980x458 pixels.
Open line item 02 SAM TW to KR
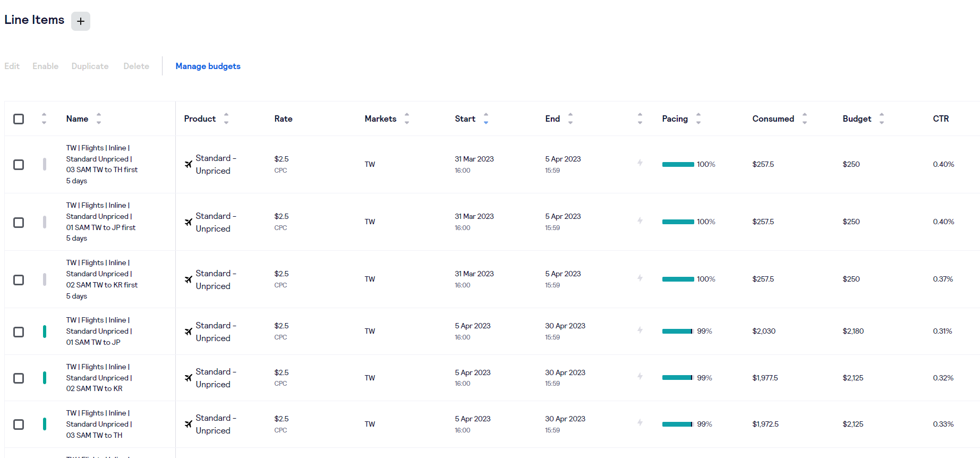point(99,378)
